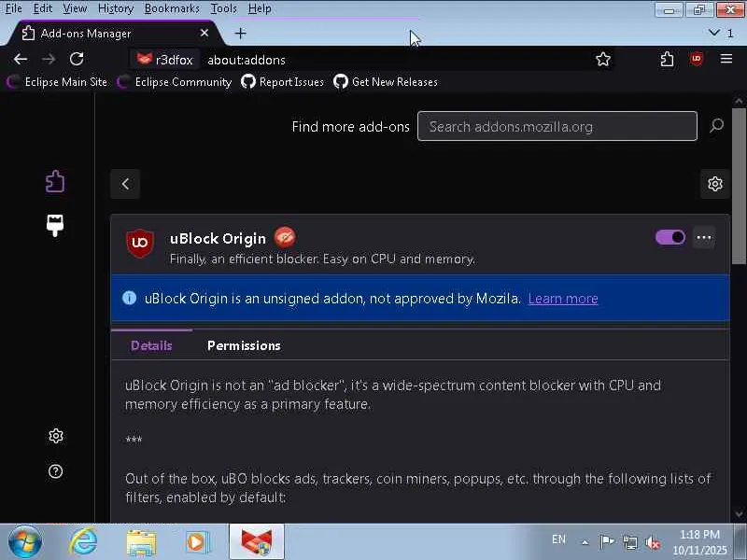Open the Extensions puzzle toolbar button

pyautogui.click(x=667, y=59)
